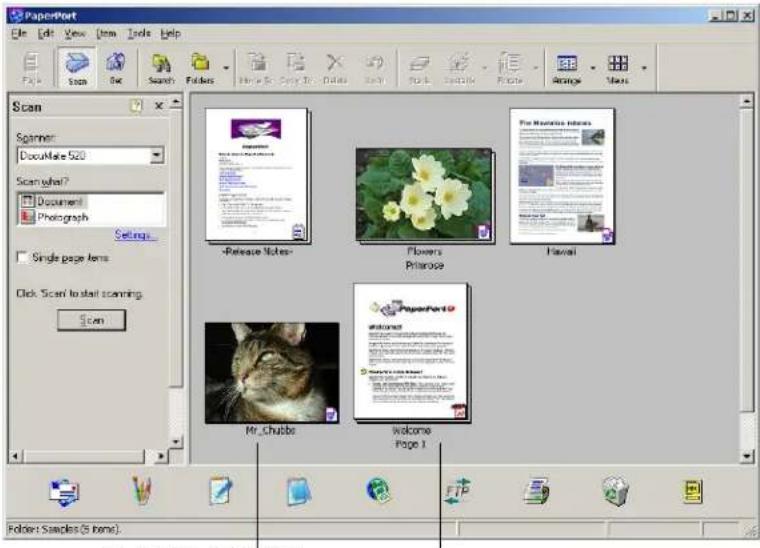Image resolution: width=760 pixels, height=548 pixels.
Task: Click the blue notebook icon in Send To bar
Action: point(299,492)
